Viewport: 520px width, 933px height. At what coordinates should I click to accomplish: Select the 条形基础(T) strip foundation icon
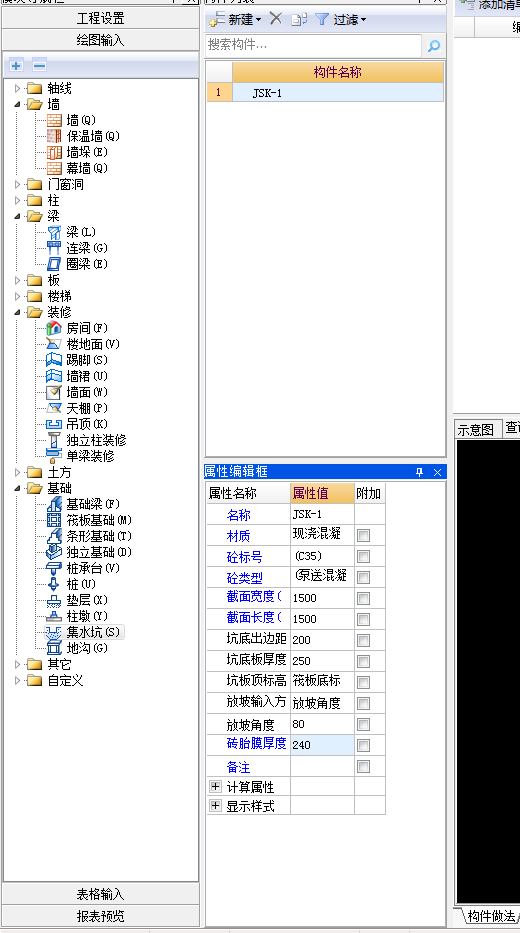[x=54, y=536]
